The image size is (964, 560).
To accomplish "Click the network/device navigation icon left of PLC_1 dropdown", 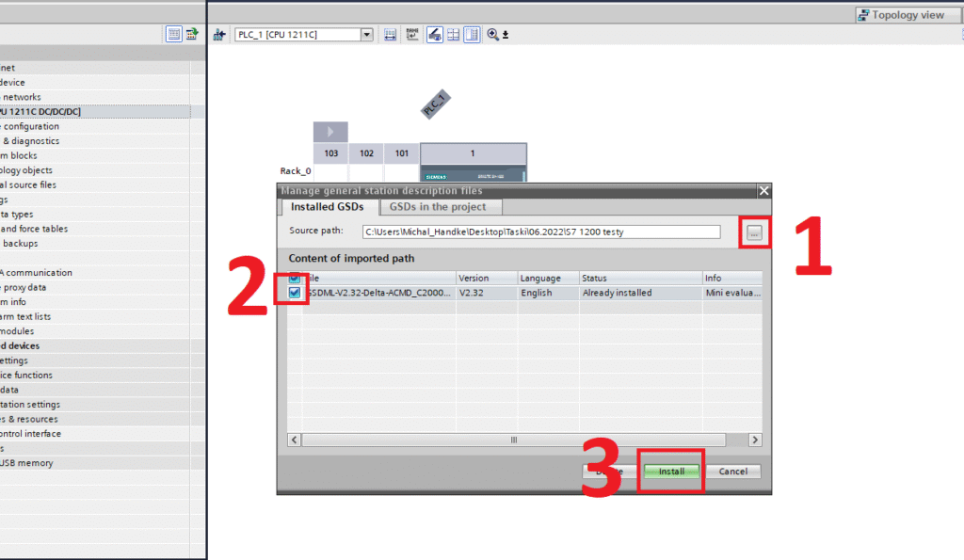I will click(x=219, y=35).
